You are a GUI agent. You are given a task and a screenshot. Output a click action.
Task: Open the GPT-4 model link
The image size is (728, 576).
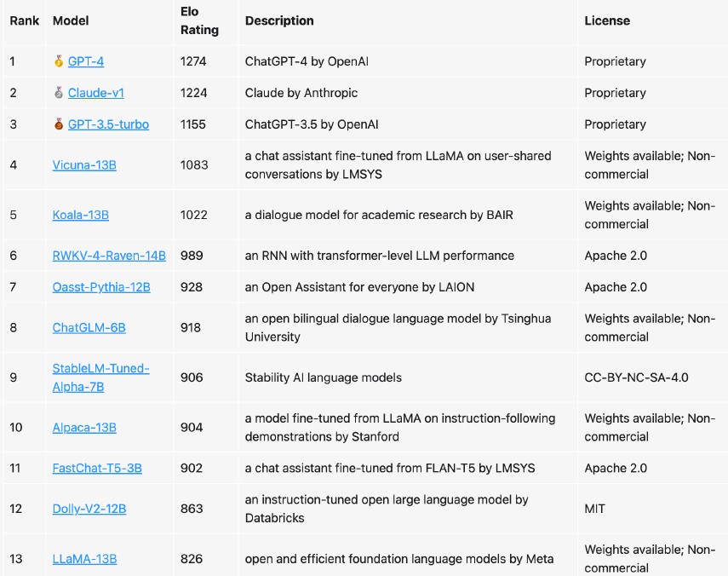[x=86, y=61]
